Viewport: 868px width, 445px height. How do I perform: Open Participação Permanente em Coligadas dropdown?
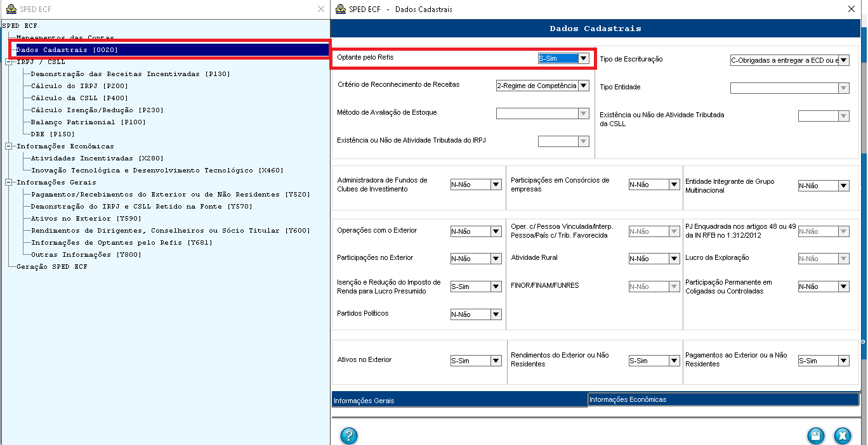click(x=844, y=287)
